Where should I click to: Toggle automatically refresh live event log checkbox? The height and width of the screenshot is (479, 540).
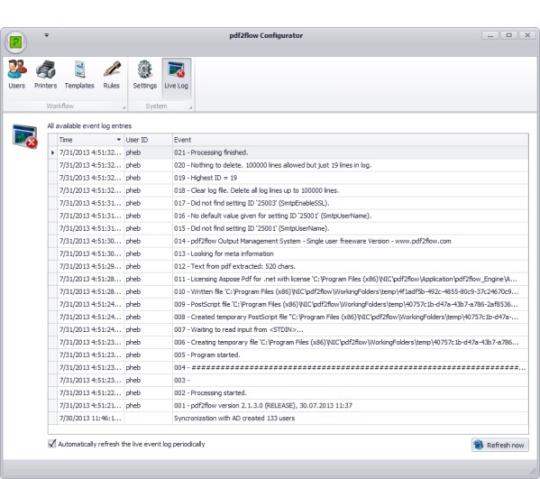[x=52, y=444]
